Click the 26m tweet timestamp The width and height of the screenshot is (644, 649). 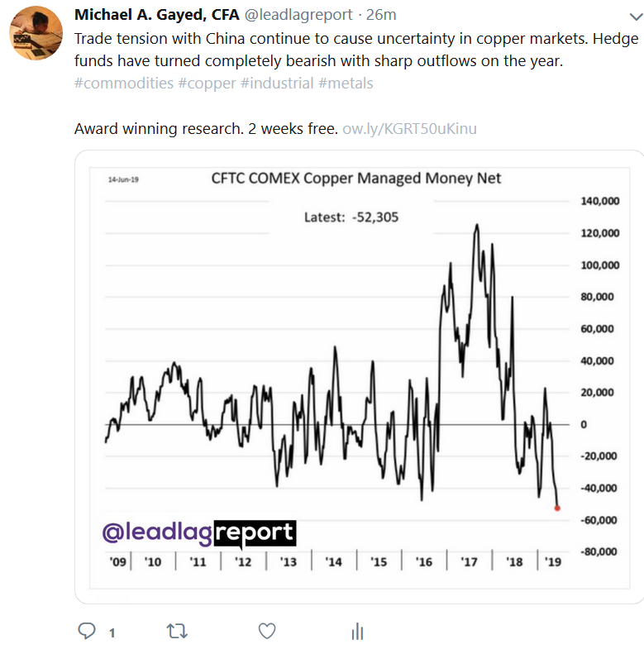(x=381, y=15)
